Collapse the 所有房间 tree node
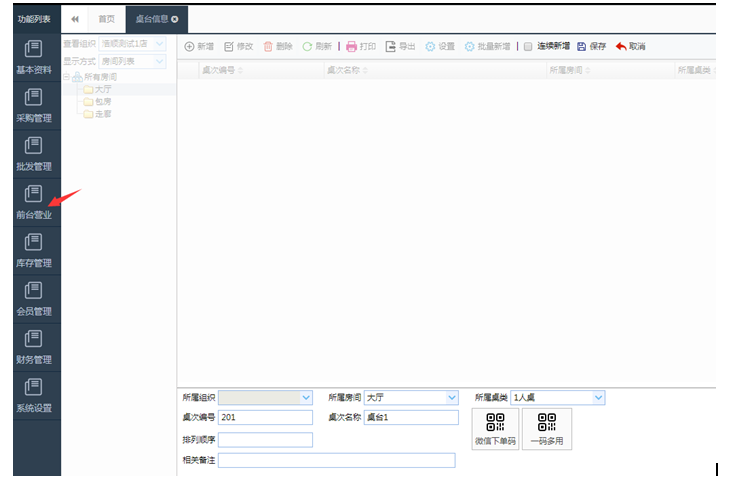The width and height of the screenshot is (733, 481). (x=66, y=77)
